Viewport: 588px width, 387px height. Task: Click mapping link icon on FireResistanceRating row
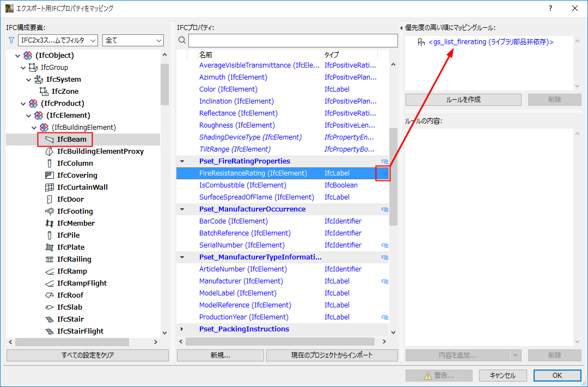pos(385,173)
